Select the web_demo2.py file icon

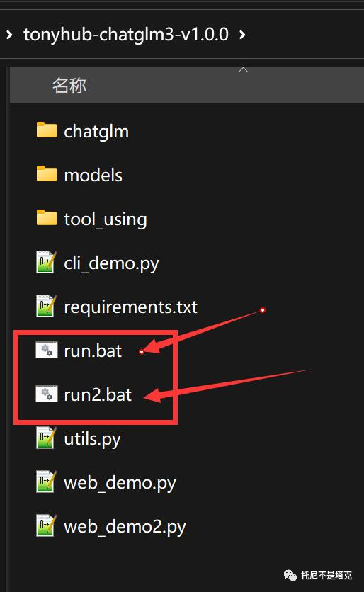pos(47,525)
